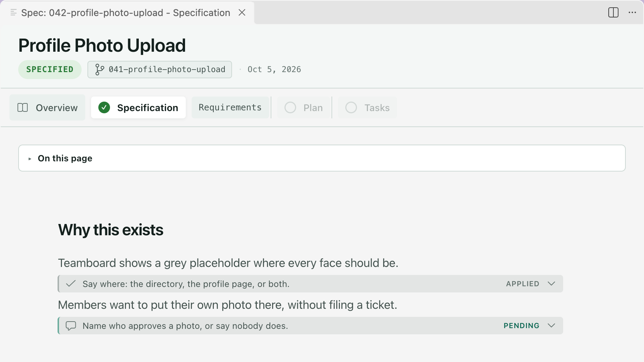
Task: Click the empty circle next to Plan
Action: [x=290, y=107]
